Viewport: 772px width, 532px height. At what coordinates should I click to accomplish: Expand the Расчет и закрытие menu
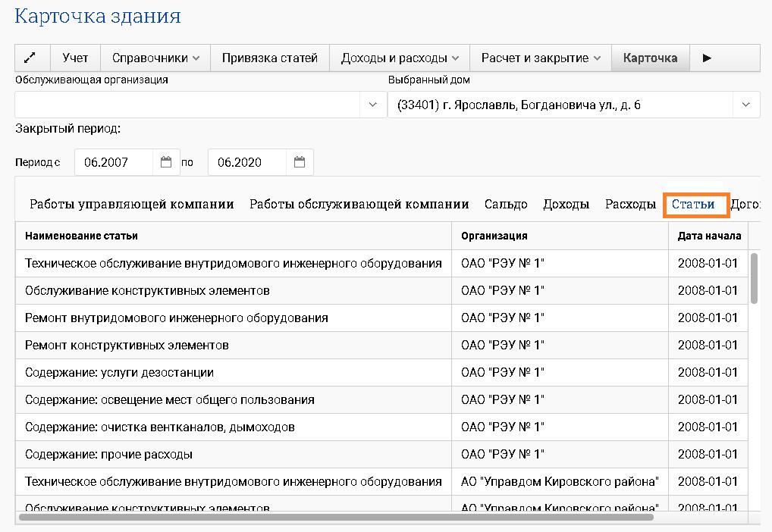(541, 58)
